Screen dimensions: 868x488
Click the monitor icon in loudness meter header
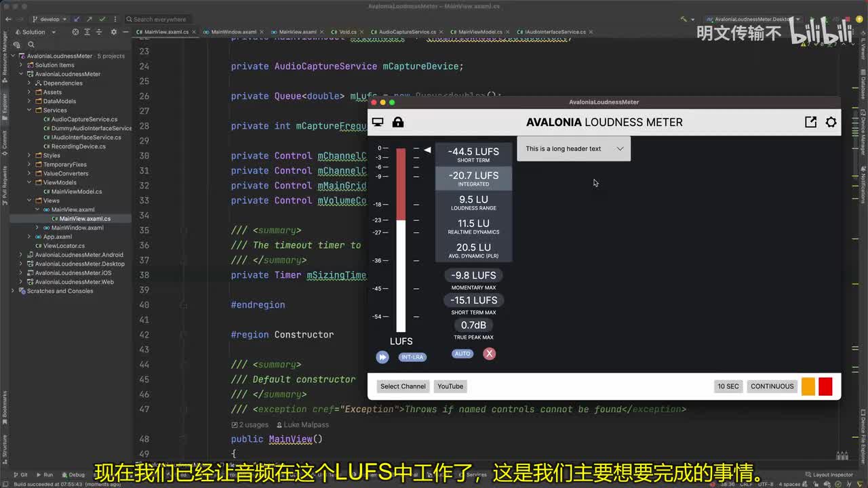(378, 122)
